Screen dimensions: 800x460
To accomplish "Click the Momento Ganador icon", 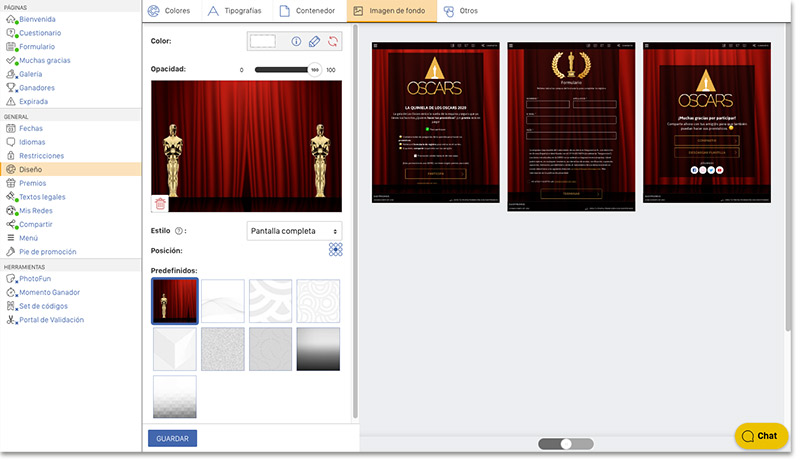I will click(x=11, y=293).
